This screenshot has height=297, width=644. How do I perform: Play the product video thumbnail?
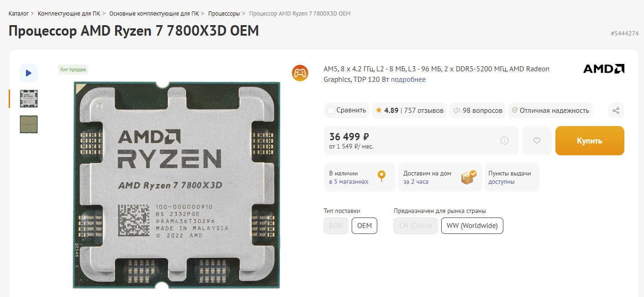click(x=29, y=73)
